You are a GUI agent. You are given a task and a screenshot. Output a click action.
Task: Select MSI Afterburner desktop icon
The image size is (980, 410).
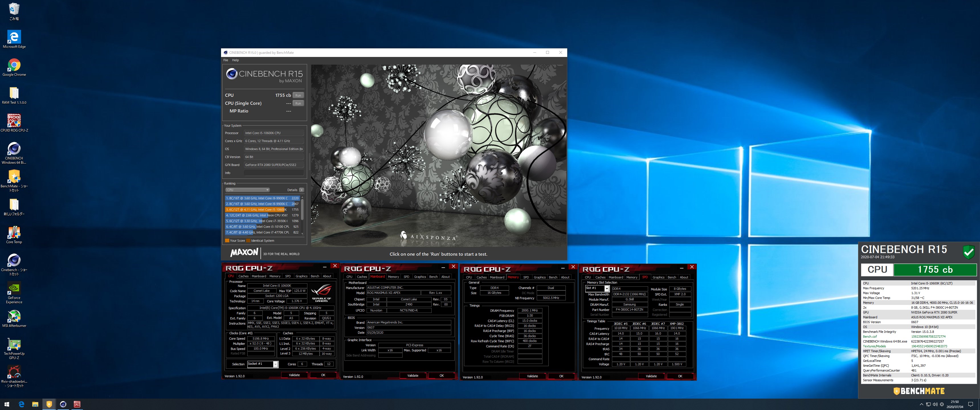click(14, 318)
